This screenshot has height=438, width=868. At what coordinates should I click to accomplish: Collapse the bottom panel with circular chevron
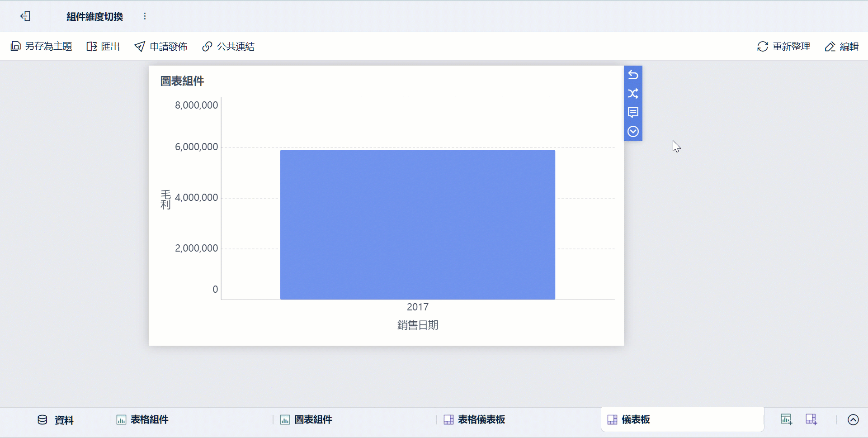point(853,419)
